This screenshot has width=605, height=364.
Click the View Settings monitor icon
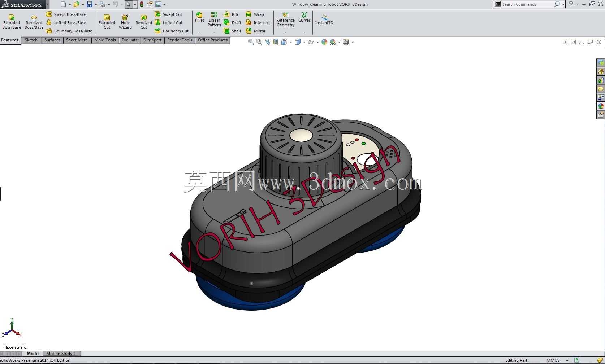point(346,42)
